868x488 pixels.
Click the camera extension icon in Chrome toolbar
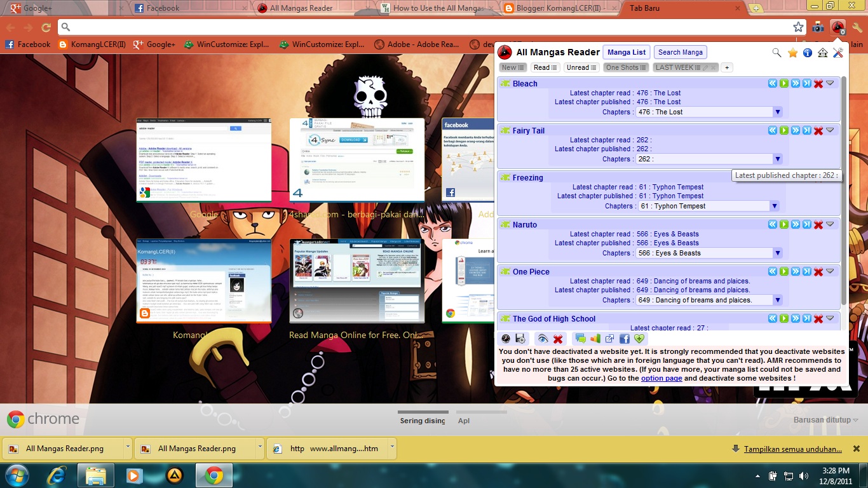pos(818,27)
